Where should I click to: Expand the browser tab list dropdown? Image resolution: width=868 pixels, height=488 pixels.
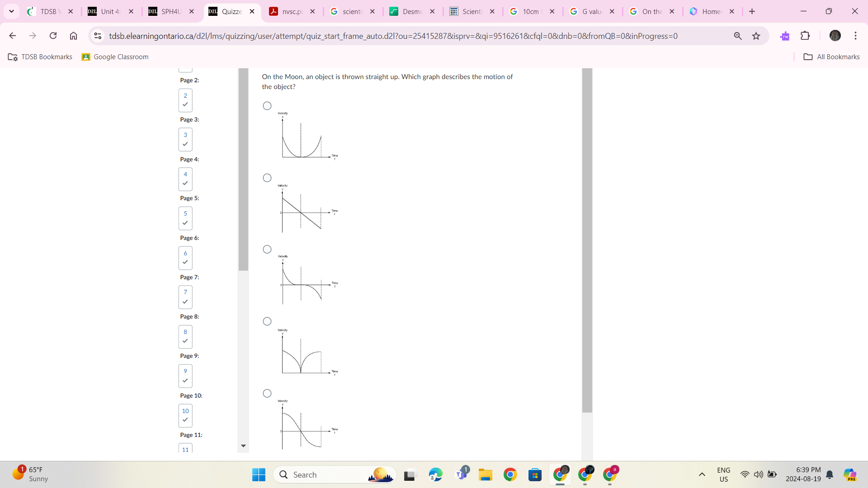pyautogui.click(x=12, y=11)
